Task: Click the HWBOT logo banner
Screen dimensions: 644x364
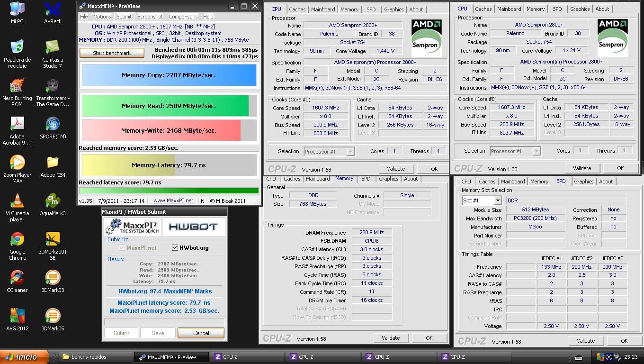Action: [x=193, y=227]
